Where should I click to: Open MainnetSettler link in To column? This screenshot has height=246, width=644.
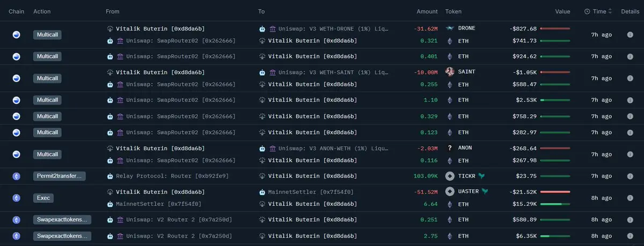click(311, 191)
